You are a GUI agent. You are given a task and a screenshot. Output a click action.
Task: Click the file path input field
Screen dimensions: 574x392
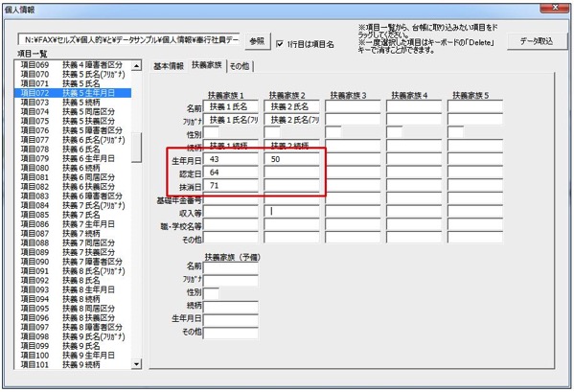(129, 40)
